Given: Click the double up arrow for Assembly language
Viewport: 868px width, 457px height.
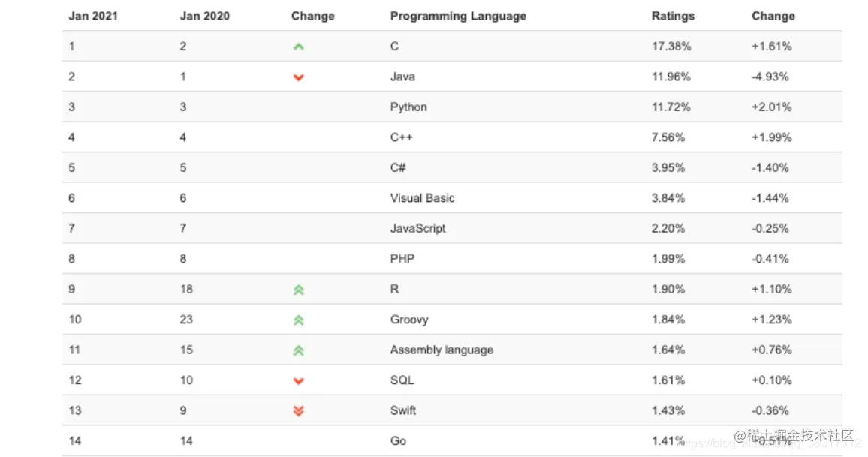Looking at the screenshot, I should (298, 350).
